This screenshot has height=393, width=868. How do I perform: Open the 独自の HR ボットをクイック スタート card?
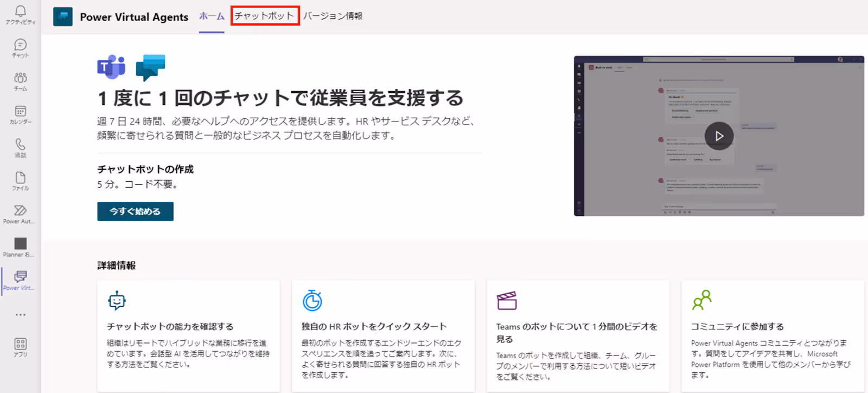pyautogui.click(x=383, y=336)
